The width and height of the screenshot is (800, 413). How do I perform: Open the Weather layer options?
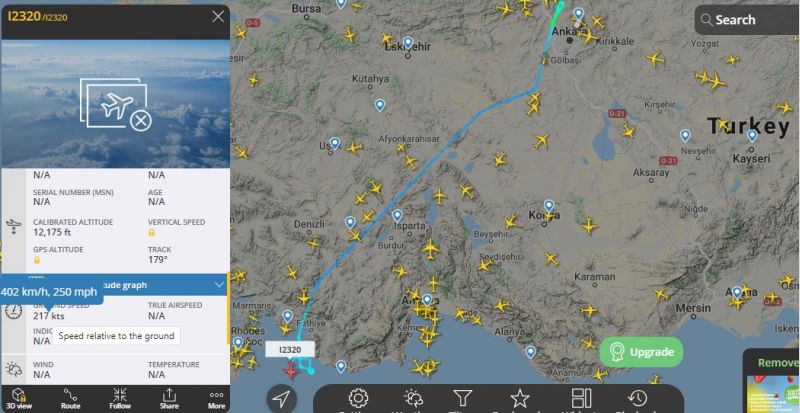tap(413, 399)
